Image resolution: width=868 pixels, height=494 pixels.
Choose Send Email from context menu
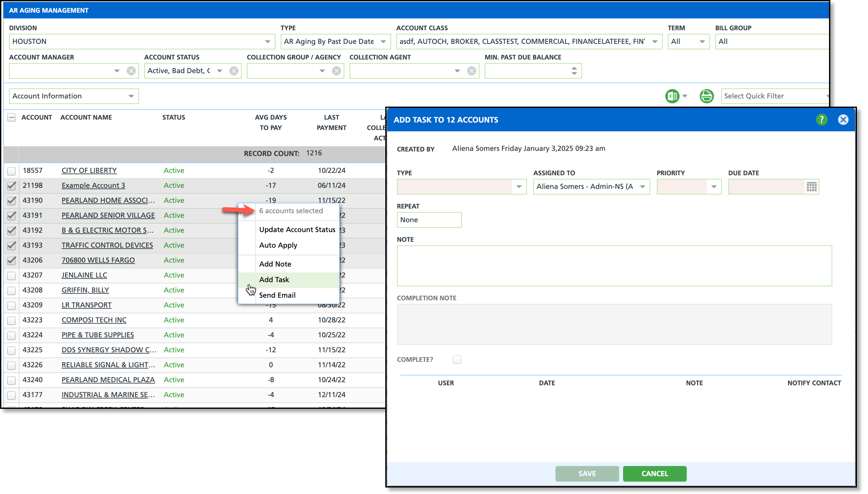click(277, 295)
